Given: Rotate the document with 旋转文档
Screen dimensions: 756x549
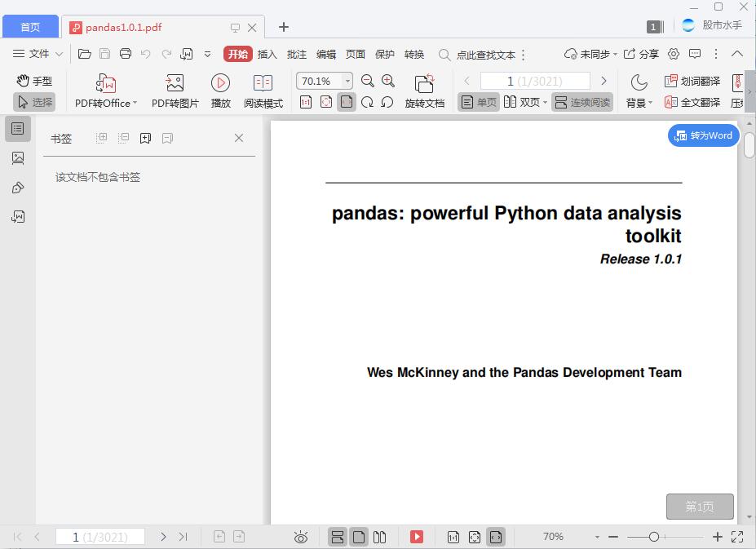Looking at the screenshot, I should coord(424,90).
